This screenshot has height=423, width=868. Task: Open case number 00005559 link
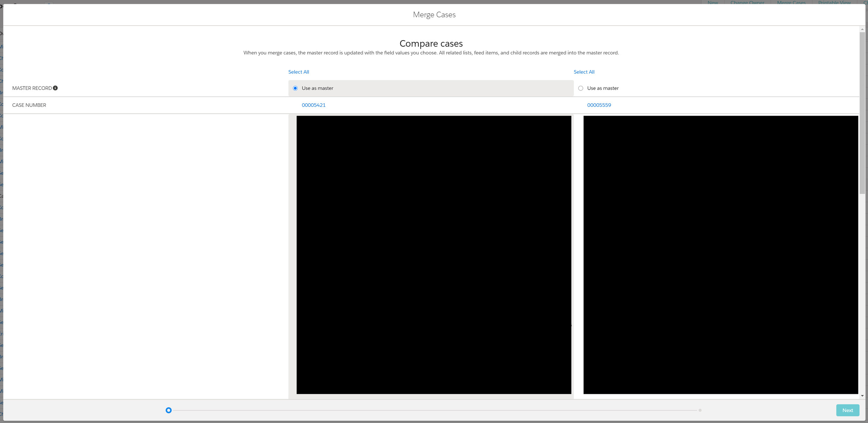[599, 105]
